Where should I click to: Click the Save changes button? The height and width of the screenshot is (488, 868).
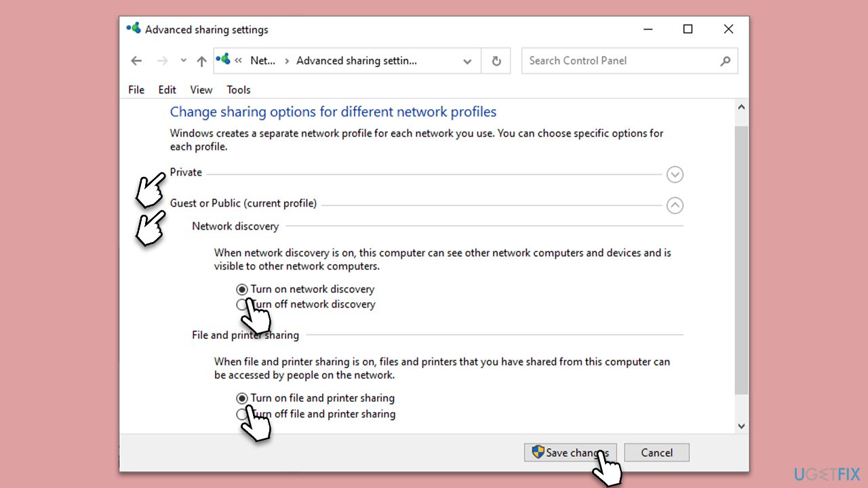pyautogui.click(x=570, y=452)
